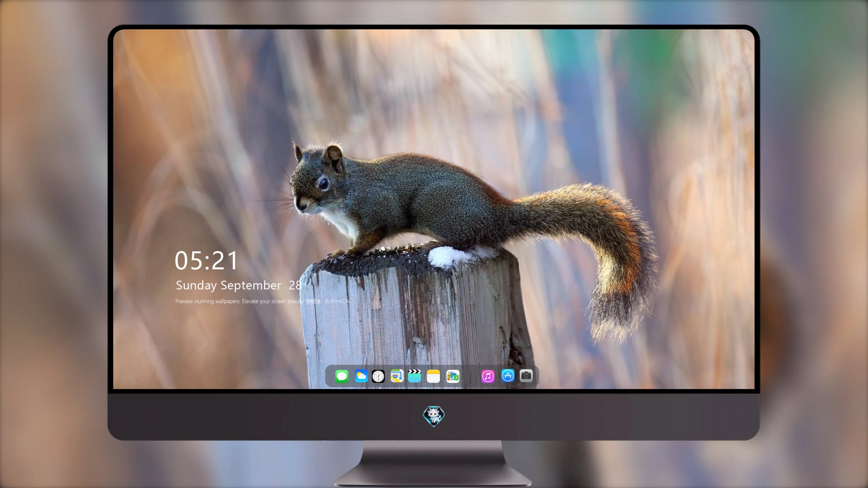868x488 pixels.
Task: Open the Weather app in dock
Action: click(361, 376)
